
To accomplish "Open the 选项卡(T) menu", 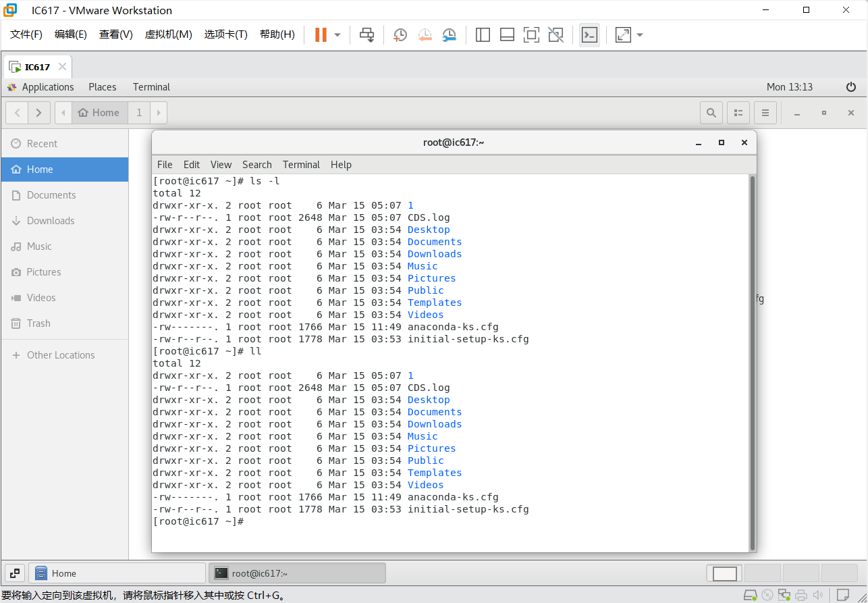I will [x=226, y=34].
